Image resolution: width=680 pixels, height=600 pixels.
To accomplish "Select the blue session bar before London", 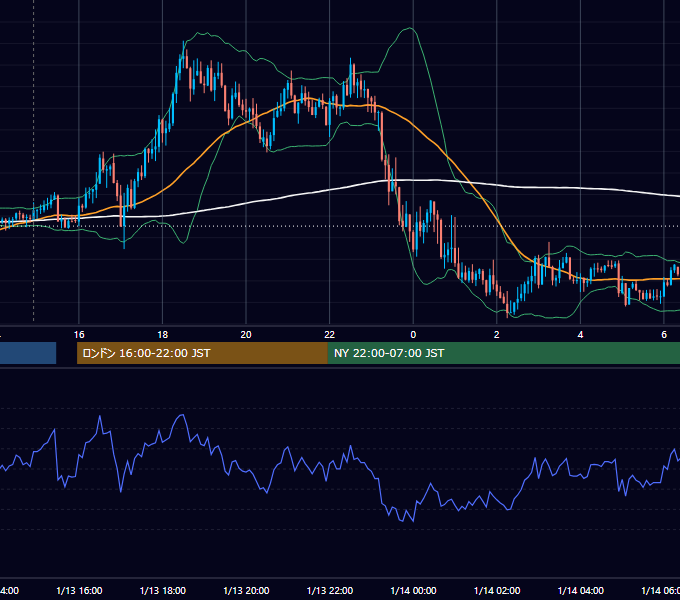I will pyautogui.click(x=28, y=353).
